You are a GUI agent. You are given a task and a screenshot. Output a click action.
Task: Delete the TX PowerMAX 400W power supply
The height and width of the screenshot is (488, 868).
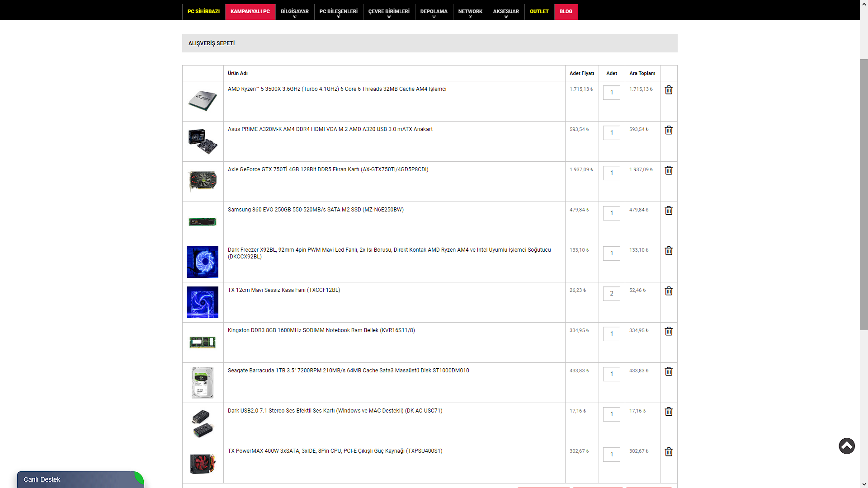pos(669,452)
